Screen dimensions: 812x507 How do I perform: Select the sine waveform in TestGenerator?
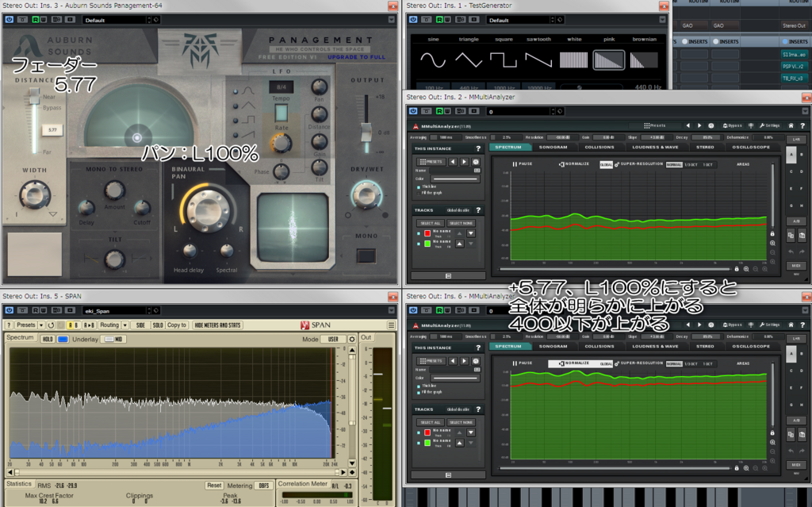click(x=433, y=60)
